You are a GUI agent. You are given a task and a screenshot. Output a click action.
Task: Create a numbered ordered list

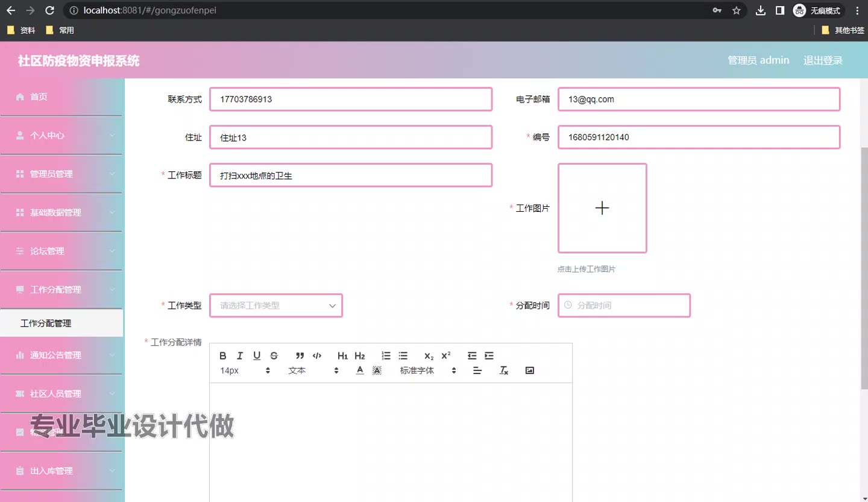click(386, 355)
